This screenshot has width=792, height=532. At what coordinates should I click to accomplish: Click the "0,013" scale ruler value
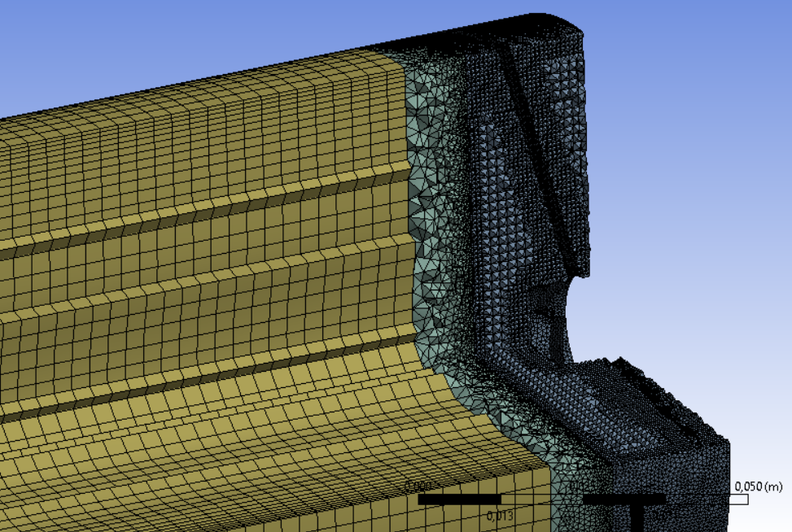[x=500, y=516]
